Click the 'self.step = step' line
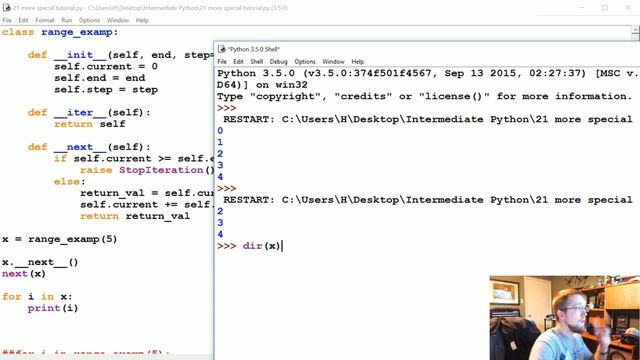This screenshot has width=640, height=360. pos(106,89)
